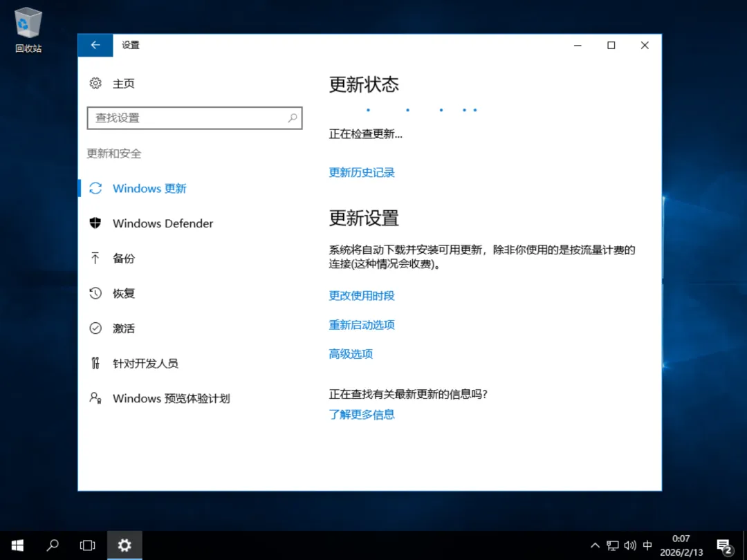Open 更新历史记录 link

pyautogui.click(x=362, y=172)
